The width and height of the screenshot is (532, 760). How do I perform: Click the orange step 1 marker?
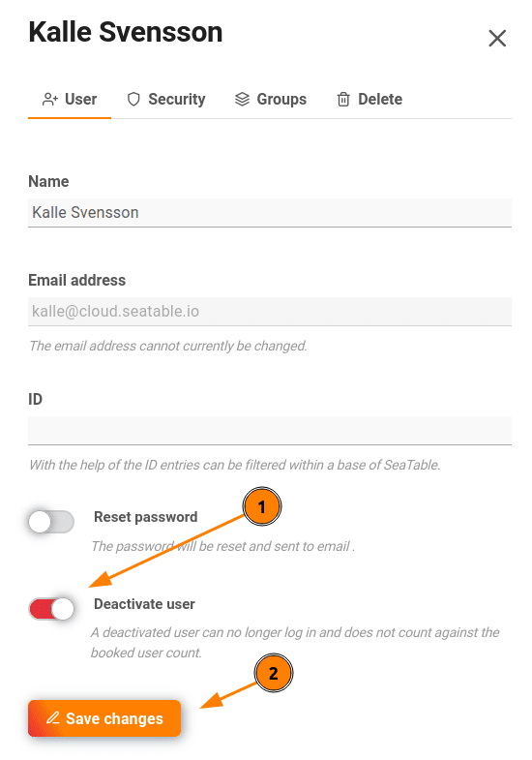[261, 506]
